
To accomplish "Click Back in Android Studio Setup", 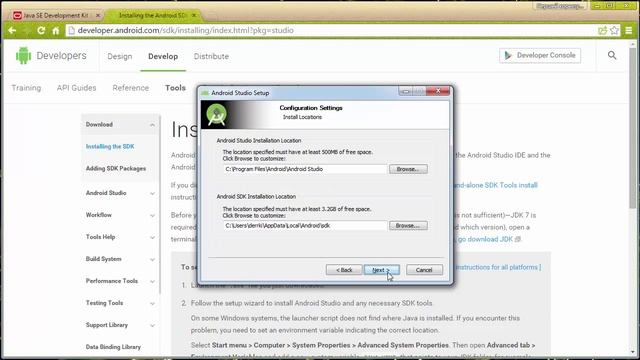I will coord(344,270).
